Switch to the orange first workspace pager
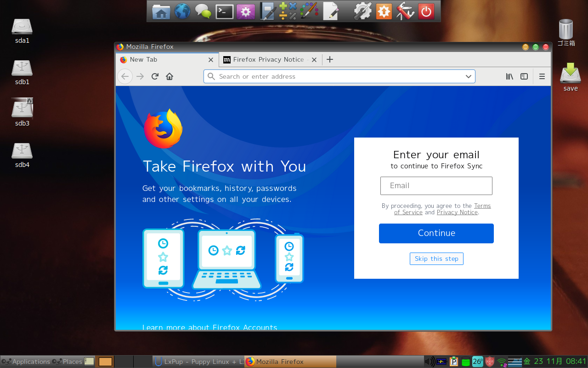Image resolution: width=588 pixels, height=368 pixels. pos(105,362)
